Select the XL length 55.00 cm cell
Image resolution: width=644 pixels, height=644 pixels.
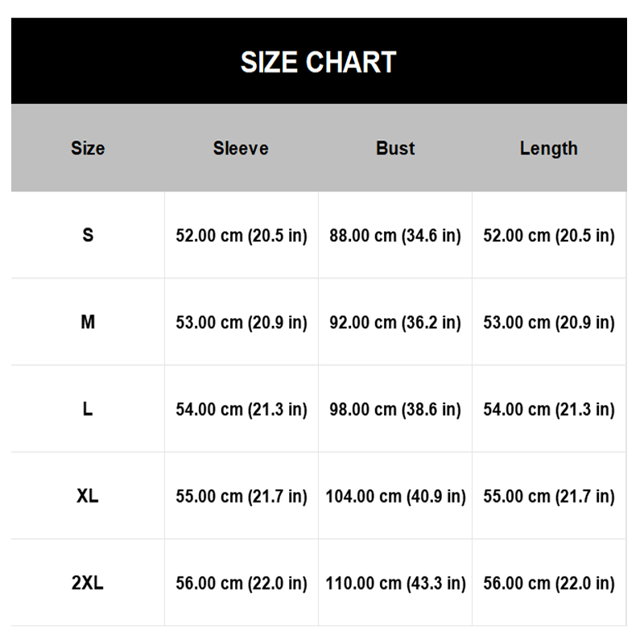coord(549,497)
